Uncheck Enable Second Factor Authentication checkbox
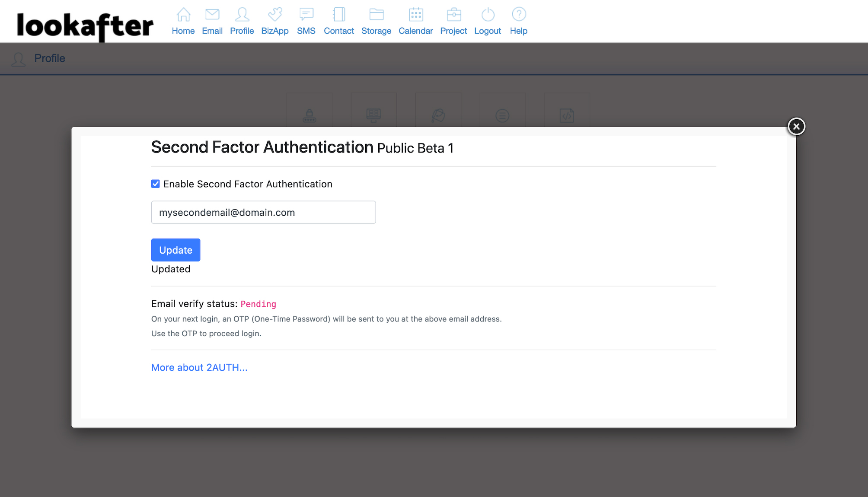Viewport: 868px width, 497px height. click(156, 184)
